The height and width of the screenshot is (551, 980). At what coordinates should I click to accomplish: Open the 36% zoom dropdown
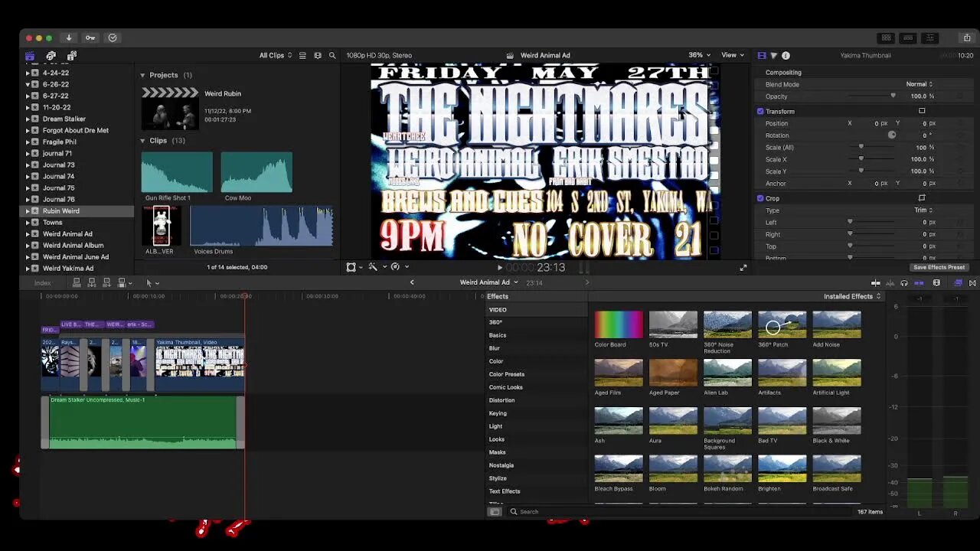[699, 55]
